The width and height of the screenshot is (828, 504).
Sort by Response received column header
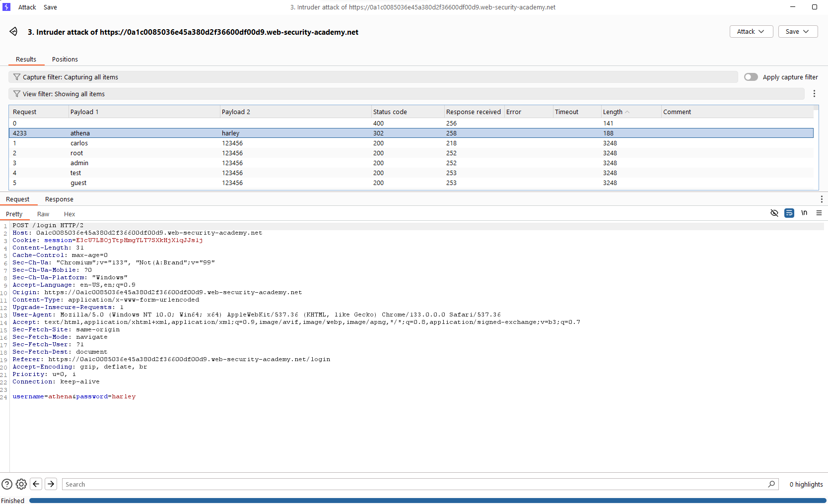point(474,112)
